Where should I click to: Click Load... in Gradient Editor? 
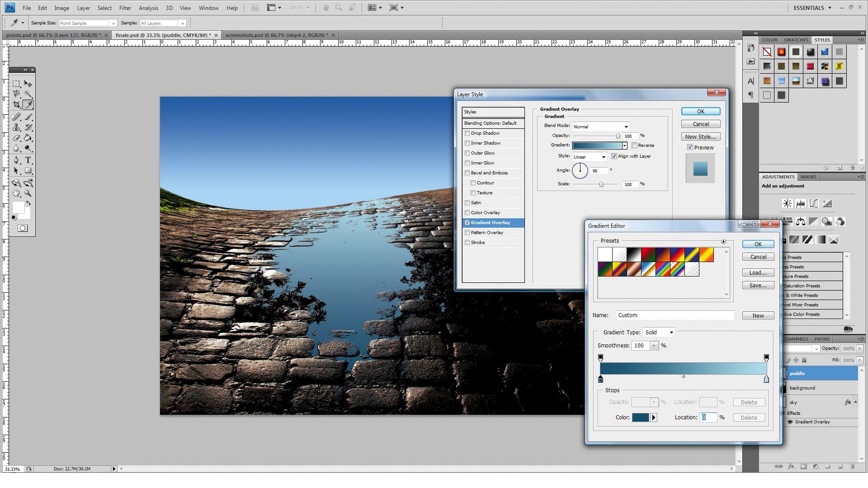point(758,273)
